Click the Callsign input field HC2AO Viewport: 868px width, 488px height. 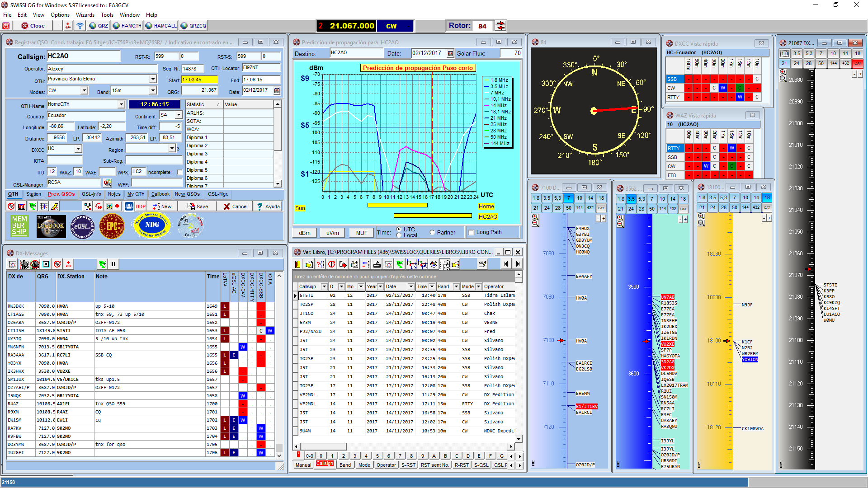click(84, 56)
